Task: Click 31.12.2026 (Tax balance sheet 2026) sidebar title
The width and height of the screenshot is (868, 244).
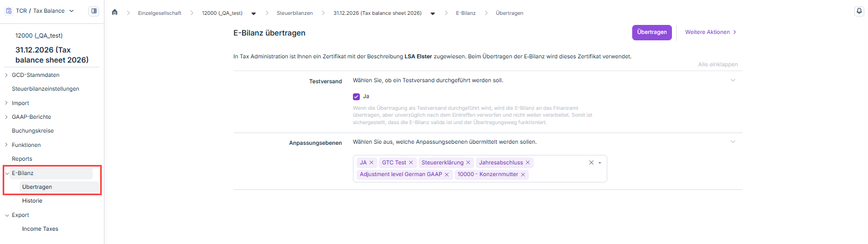Action: 52,55
